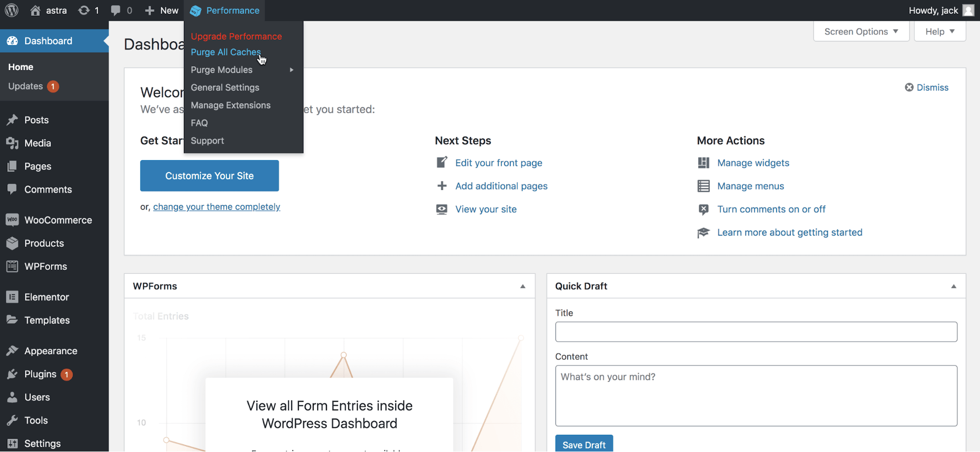Screen dimensions: 980x452
Task: Open Turn comments on or off link
Action: tap(771, 209)
